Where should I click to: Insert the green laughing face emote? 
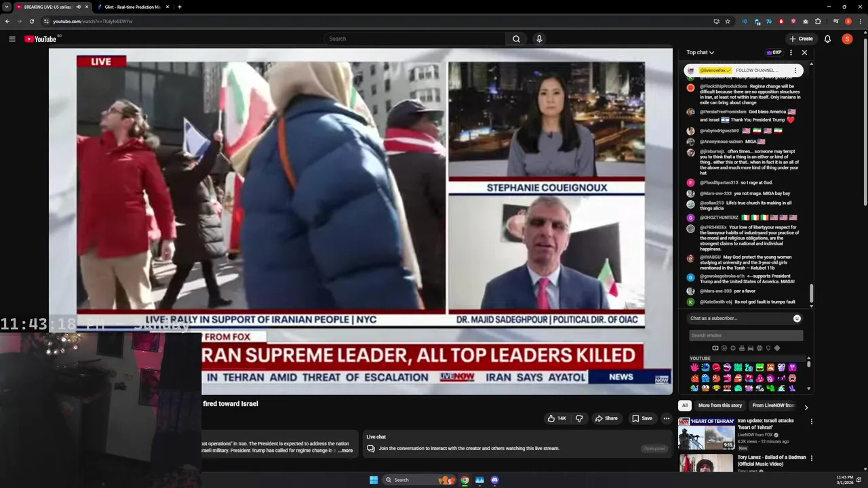click(x=759, y=367)
